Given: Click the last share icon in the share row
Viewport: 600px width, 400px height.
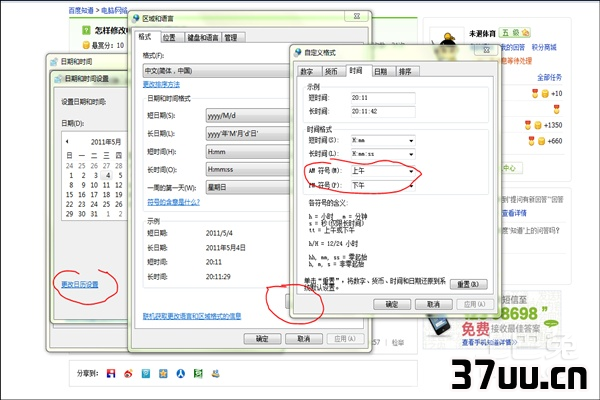Looking at the screenshot, I should (x=215, y=373).
